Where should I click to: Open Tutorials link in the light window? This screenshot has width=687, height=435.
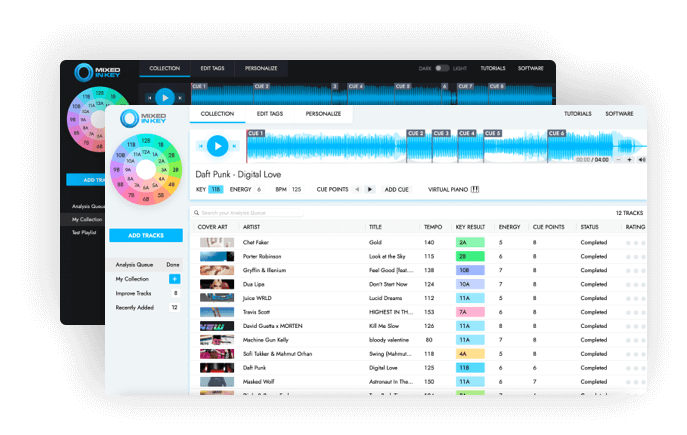578,114
